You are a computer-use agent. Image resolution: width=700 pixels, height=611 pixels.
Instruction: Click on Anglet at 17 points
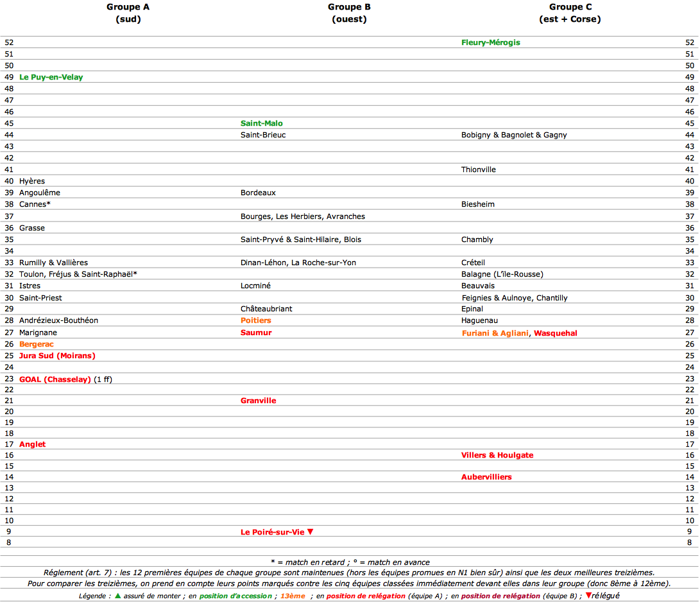point(32,444)
